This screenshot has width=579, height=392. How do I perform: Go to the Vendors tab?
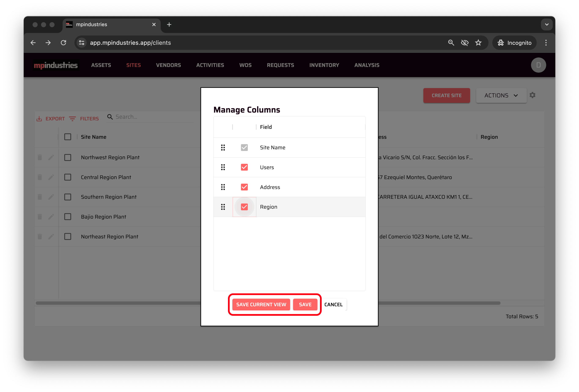coord(168,65)
